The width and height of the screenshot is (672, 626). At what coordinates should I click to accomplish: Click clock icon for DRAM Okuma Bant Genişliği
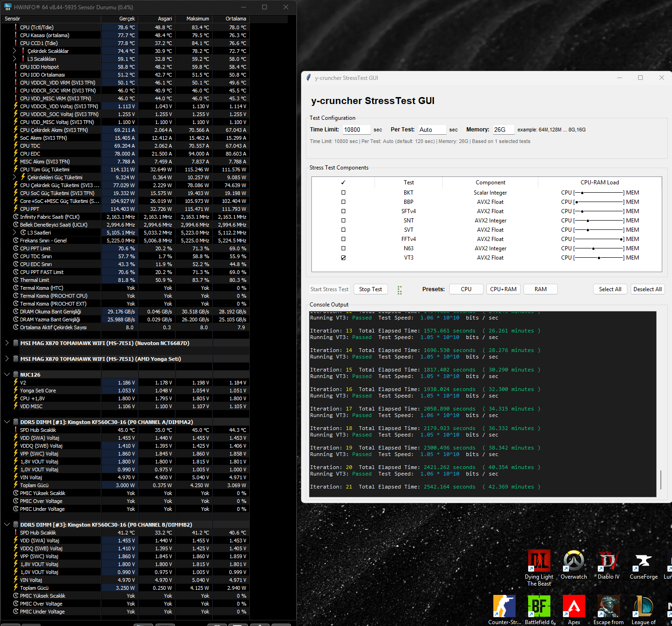coord(16,312)
